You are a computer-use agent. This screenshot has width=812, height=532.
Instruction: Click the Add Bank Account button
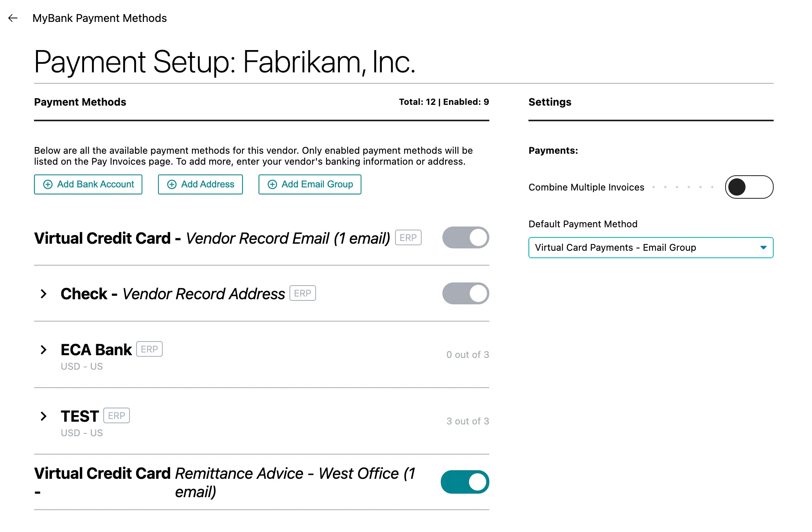[88, 184]
